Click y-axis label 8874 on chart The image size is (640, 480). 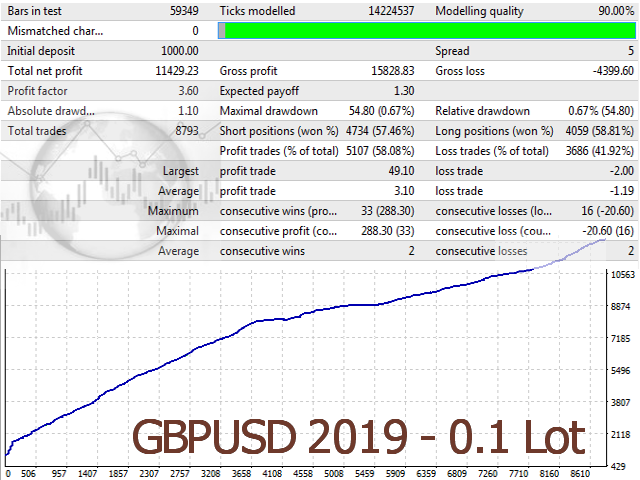[x=620, y=307]
